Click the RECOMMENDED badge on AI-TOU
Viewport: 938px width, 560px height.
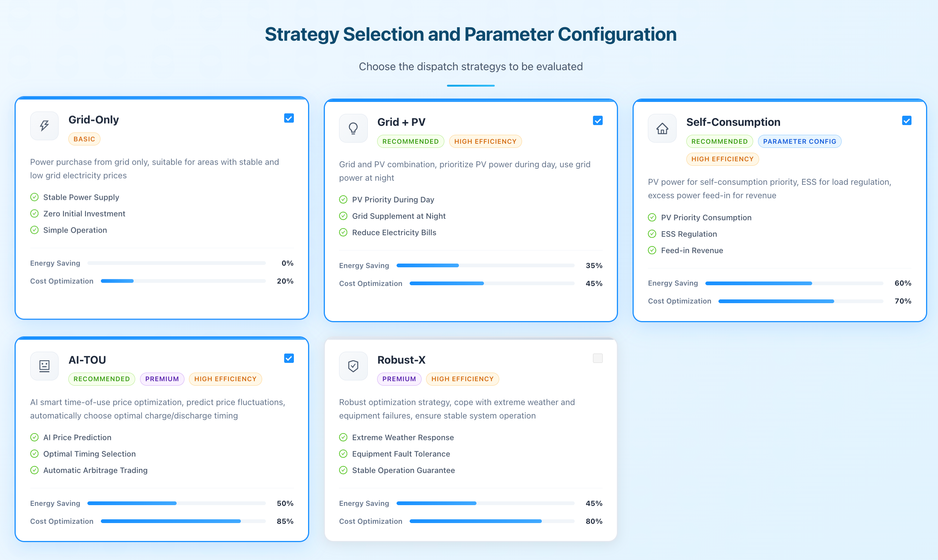102,379
